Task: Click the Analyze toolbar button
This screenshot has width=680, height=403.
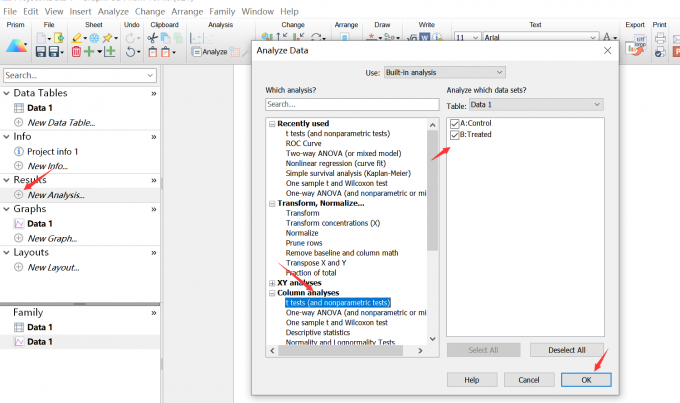Action: 209,51
